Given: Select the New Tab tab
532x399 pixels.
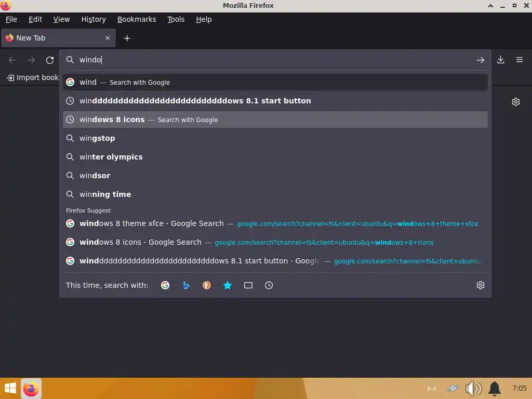Looking at the screenshot, I should coord(58,38).
